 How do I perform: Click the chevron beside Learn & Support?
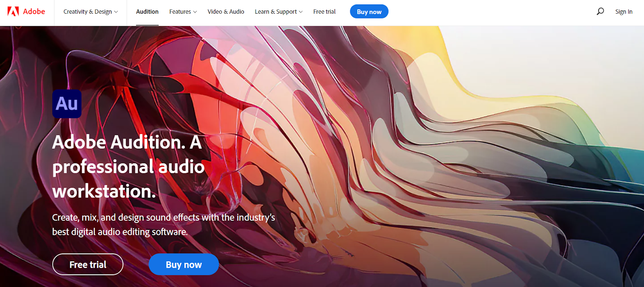tap(301, 12)
